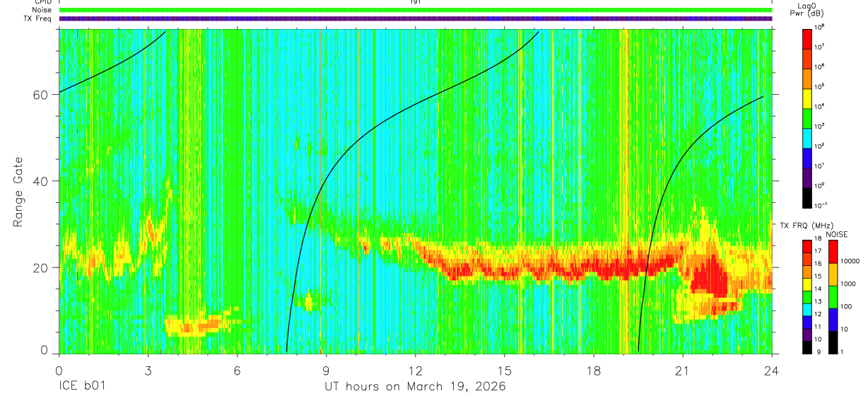Click the NOISE colorbar label '1000'
868x401 pixels.
point(848,283)
